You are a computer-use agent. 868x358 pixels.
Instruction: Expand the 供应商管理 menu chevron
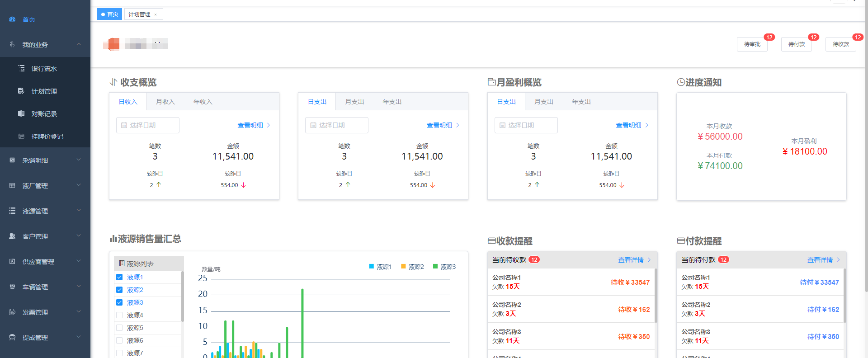click(79, 261)
